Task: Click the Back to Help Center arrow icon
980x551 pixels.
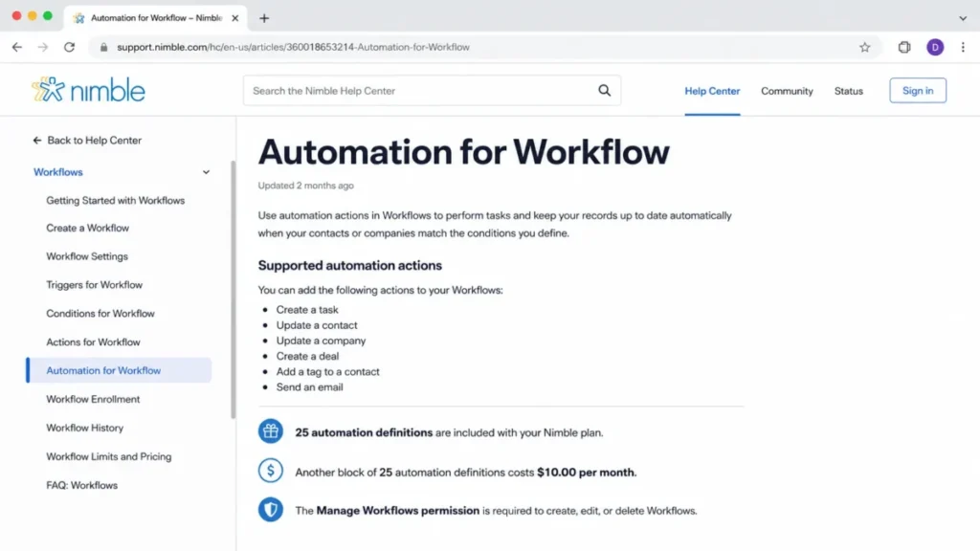Action: click(37, 141)
